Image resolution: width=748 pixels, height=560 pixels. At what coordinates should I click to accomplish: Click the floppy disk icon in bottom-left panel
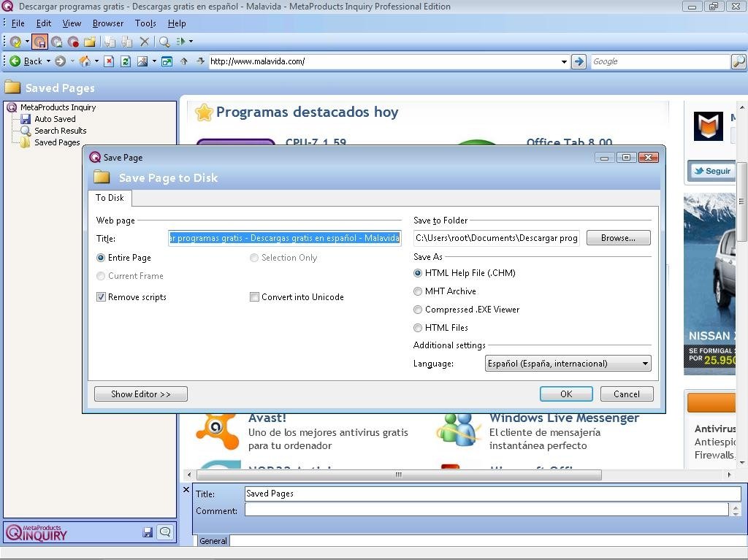pos(148,532)
